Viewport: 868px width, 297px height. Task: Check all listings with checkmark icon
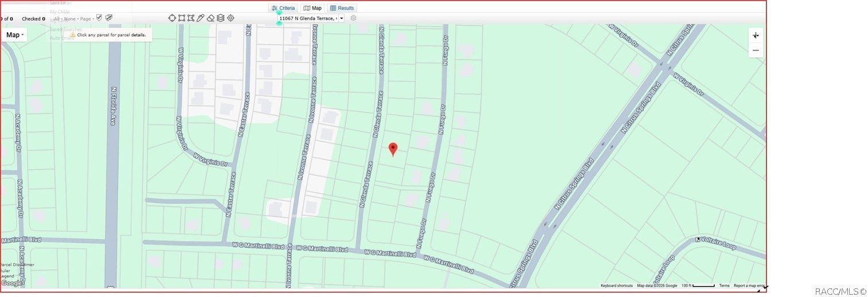(99, 18)
